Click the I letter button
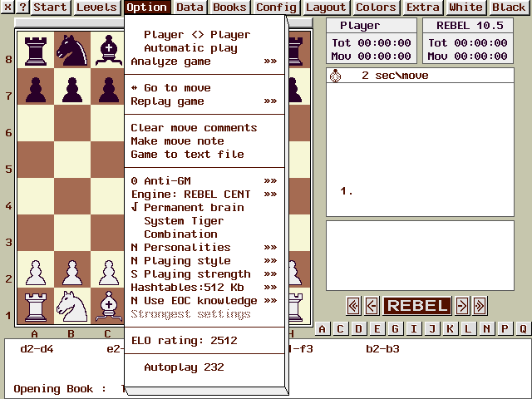The image size is (532, 399). point(414,329)
